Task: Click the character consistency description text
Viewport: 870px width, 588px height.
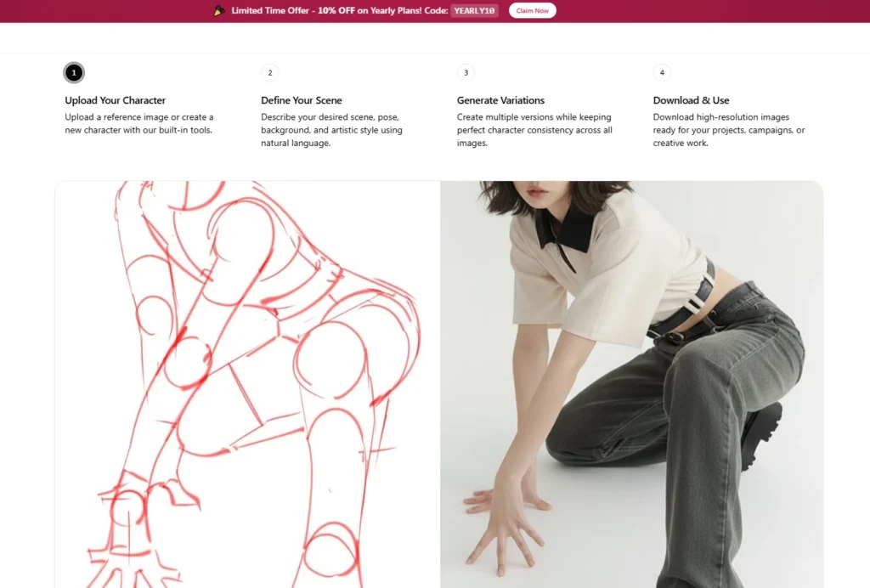Action: click(534, 130)
